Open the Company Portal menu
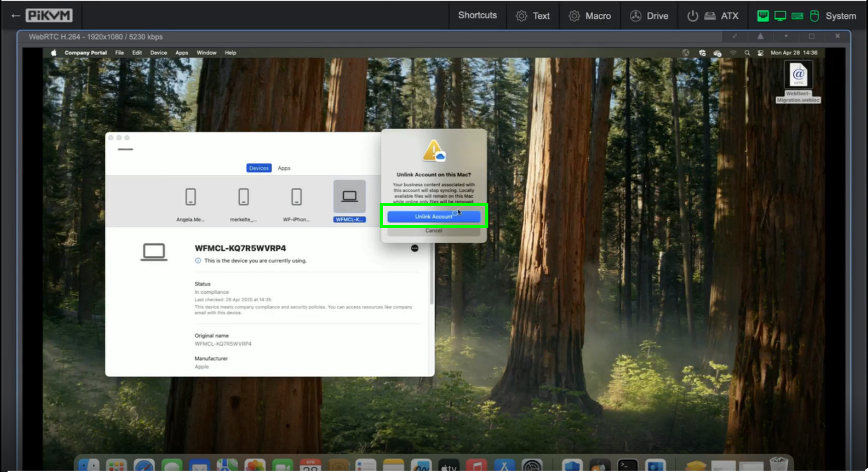 [86, 53]
